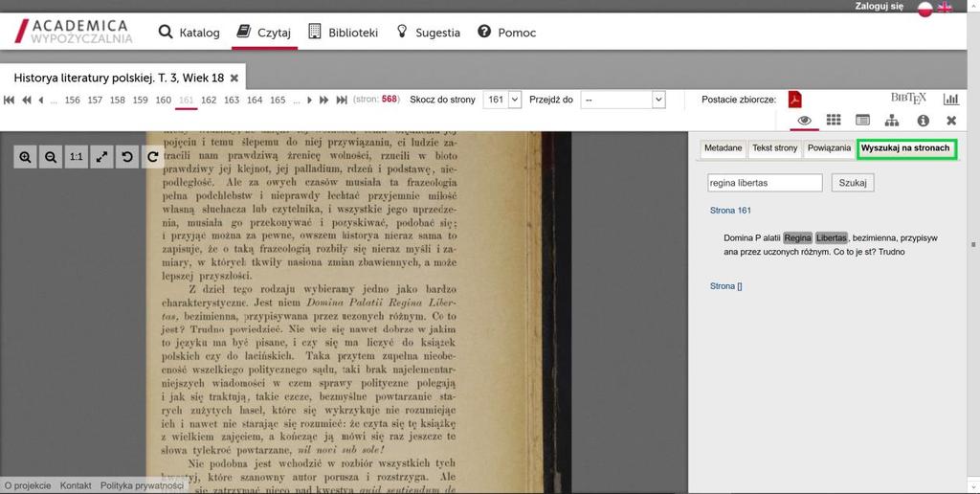Open the table-of-contents layout view

[x=862, y=120]
